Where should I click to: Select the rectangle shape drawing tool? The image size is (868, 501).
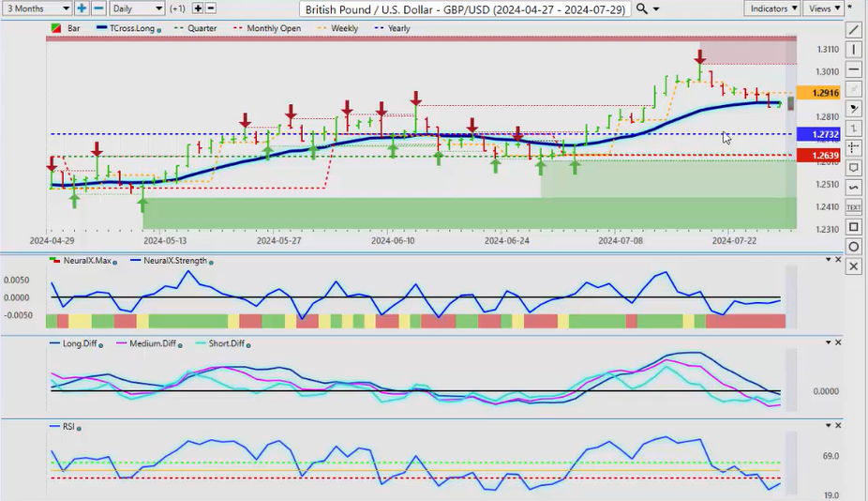[x=853, y=227]
